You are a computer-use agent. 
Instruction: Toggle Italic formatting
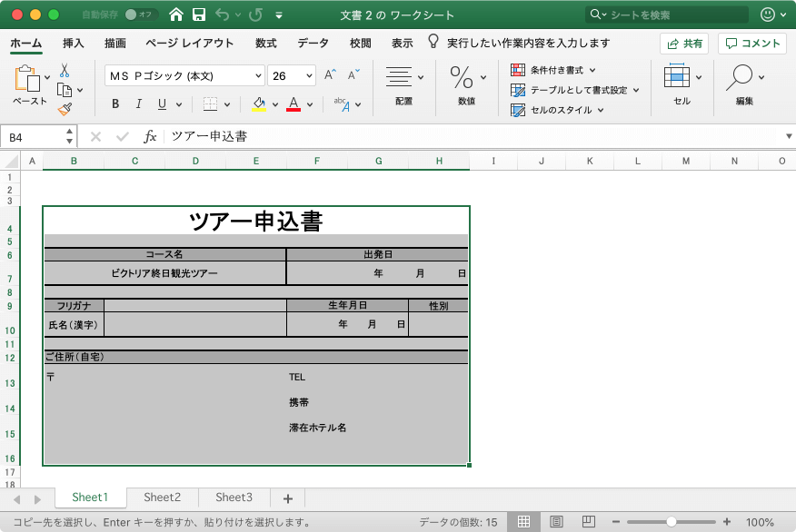point(139,103)
